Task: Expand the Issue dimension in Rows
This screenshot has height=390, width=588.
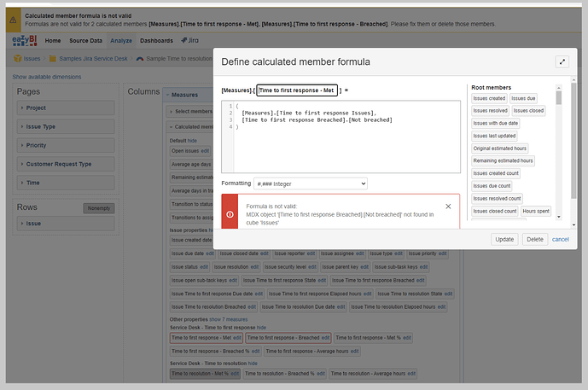Action: pos(66,223)
